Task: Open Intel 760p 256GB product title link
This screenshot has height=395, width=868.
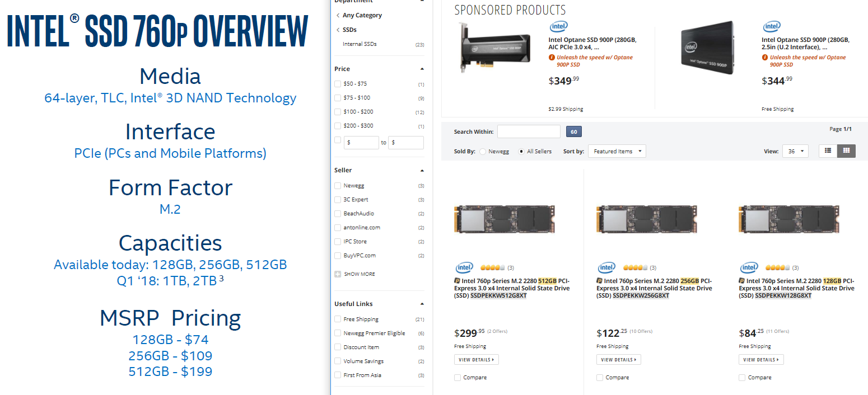Action: pos(654,288)
